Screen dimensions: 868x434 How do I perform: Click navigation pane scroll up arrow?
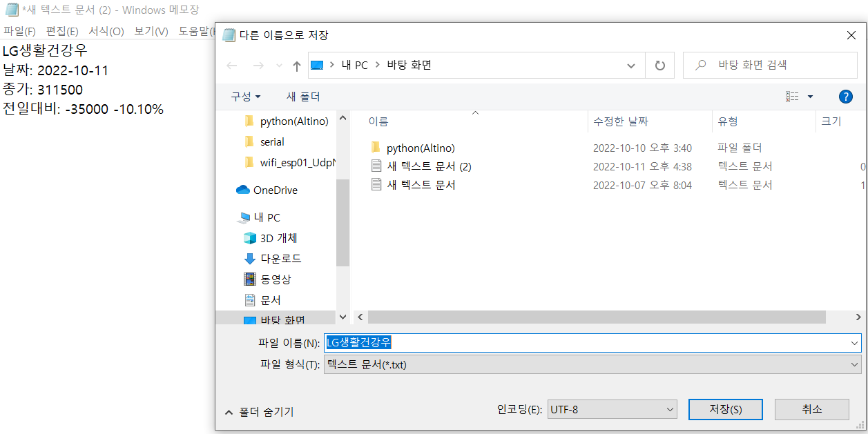click(x=343, y=119)
